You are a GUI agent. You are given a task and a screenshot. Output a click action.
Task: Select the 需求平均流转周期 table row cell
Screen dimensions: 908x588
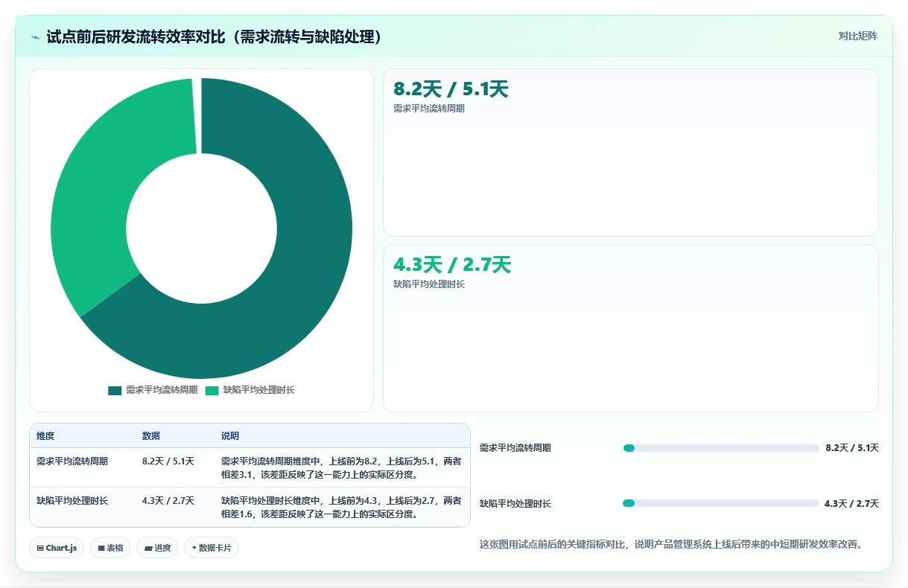[72, 461]
